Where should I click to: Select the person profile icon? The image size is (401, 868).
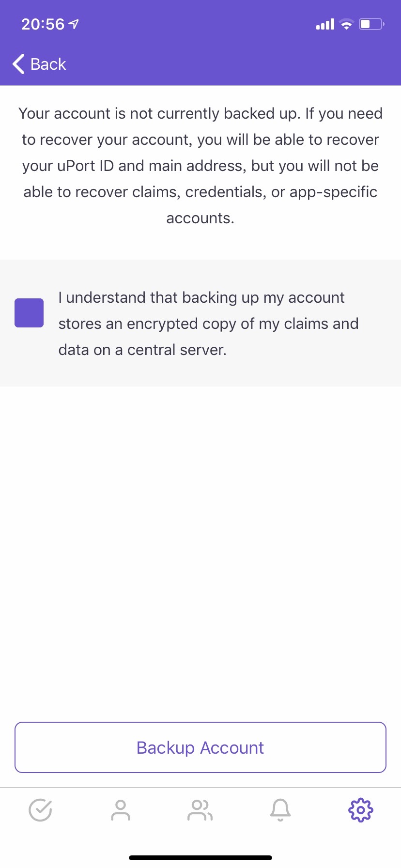tap(121, 809)
